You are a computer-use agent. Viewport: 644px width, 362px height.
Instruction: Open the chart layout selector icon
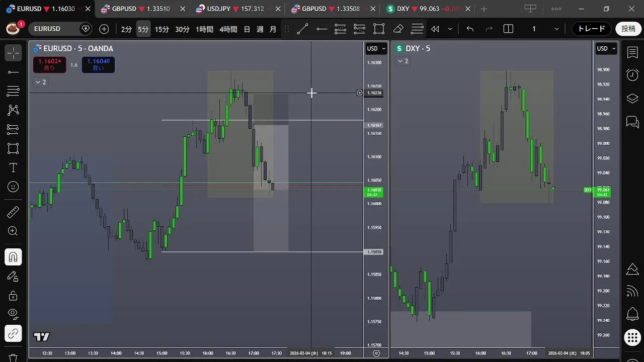pyautogui.click(x=508, y=29)
